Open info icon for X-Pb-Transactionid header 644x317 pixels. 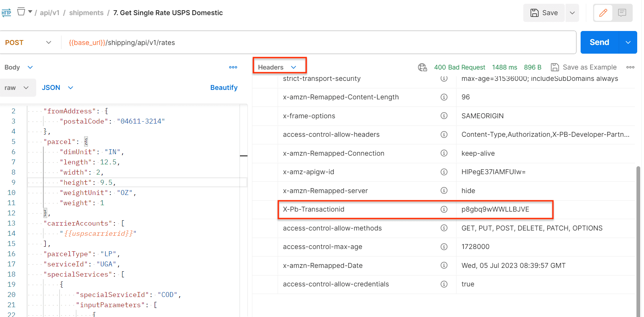click(444, 209)
